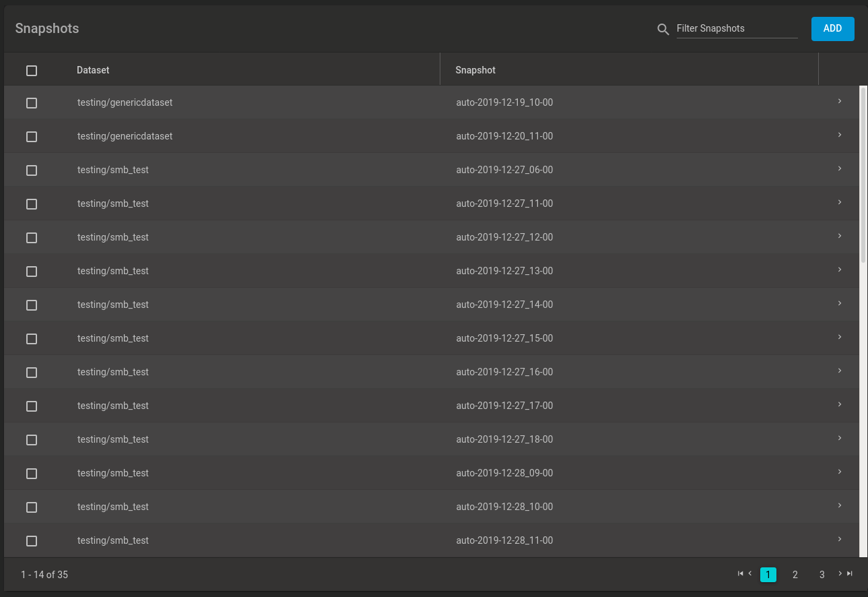This screenshot has height=597, width=868.
Task: Toggle checkbox for auto-2019-12-28_11-00 snapshot
Action: coord(32,541)
